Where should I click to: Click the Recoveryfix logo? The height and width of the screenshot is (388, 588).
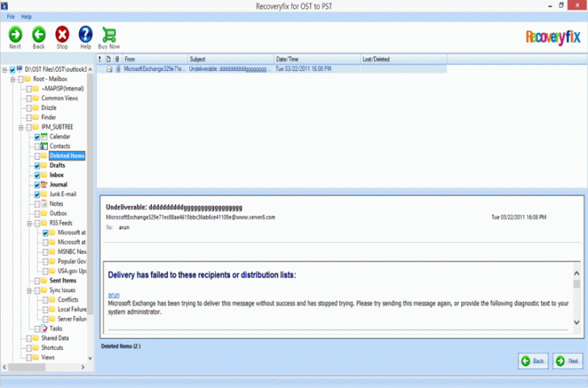552,37
